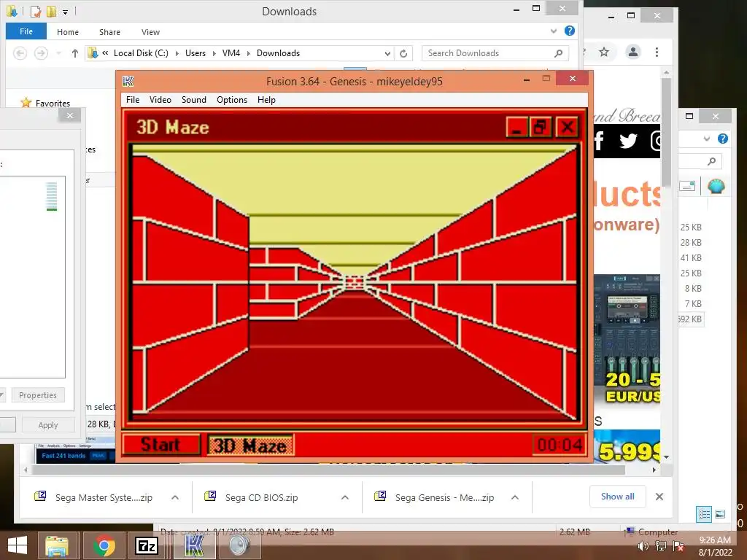747x560 pixels.
Task: Click the properties icon in the Quick Access Toolbar
Action: (36, 12)
